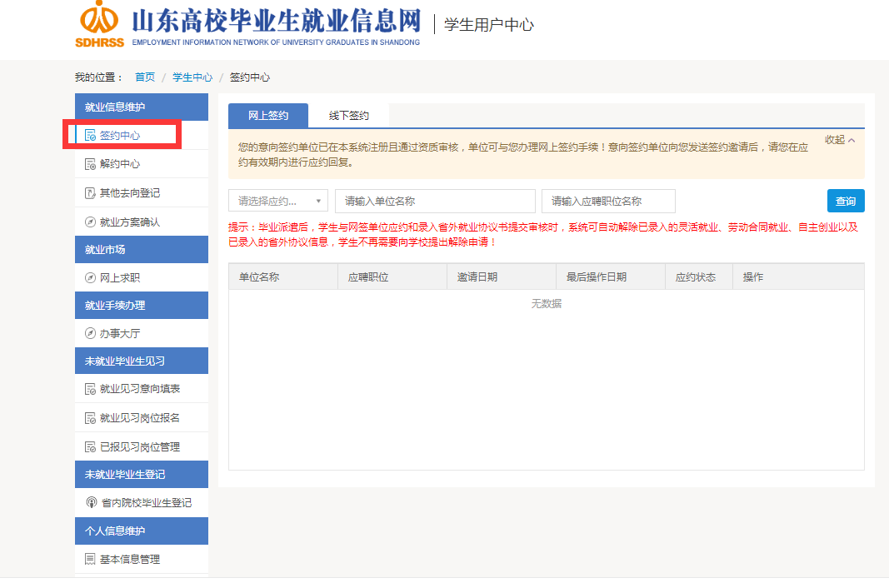889x588 pixels.
Task: Click the 解约中心 sidebar icon
Action: coord(90,164)
